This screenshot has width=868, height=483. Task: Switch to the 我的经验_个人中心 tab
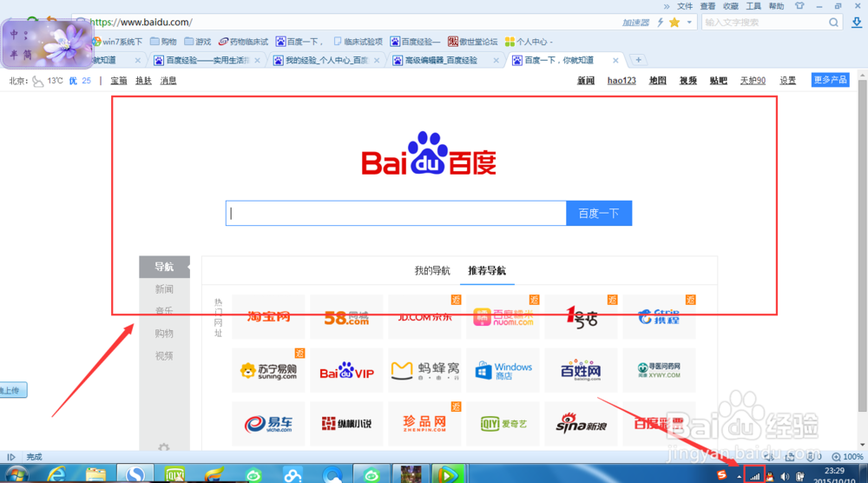point(327,60)
